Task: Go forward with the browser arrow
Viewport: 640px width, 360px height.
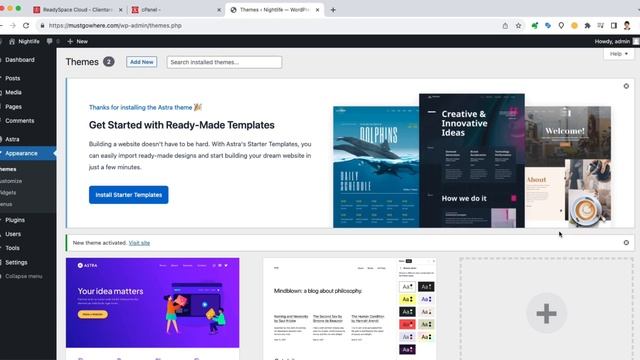Action: pos(13,26)
